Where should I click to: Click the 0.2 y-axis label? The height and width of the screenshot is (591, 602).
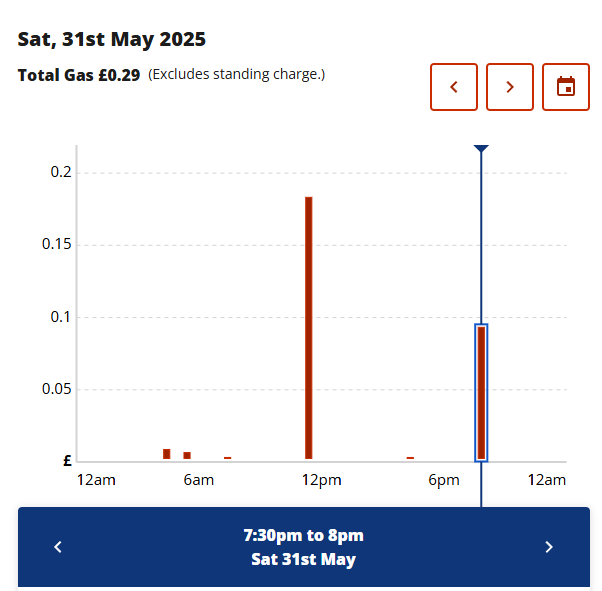pos(61,172)
